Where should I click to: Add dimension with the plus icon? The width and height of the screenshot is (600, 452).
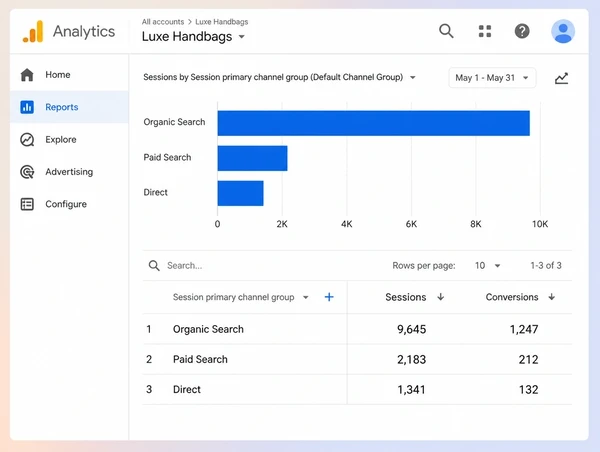coord(329,297)
